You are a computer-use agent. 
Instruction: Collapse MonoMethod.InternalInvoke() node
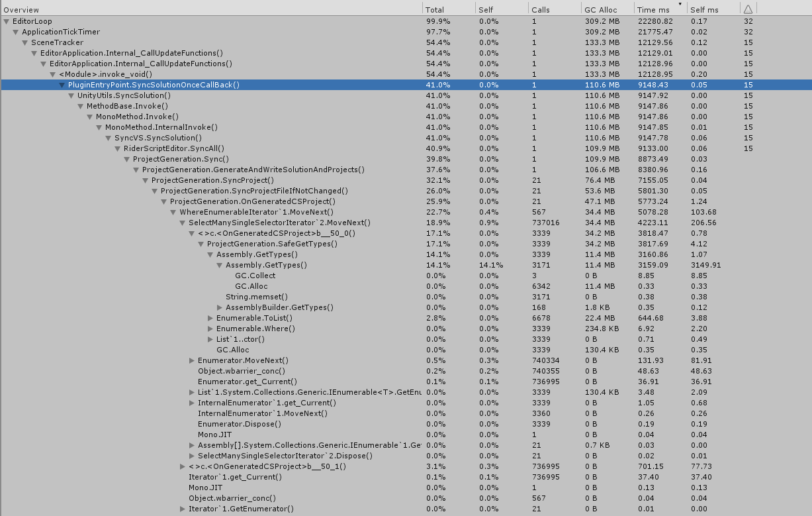[x=99, y=127]
